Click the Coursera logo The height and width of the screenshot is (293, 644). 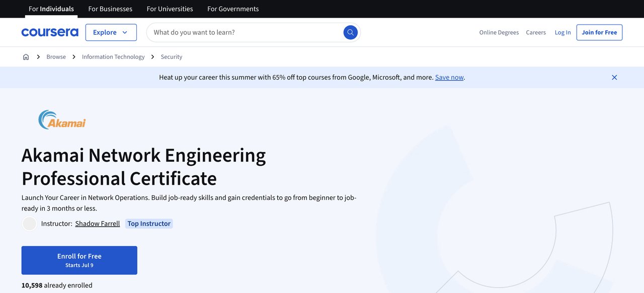[50, 32]
